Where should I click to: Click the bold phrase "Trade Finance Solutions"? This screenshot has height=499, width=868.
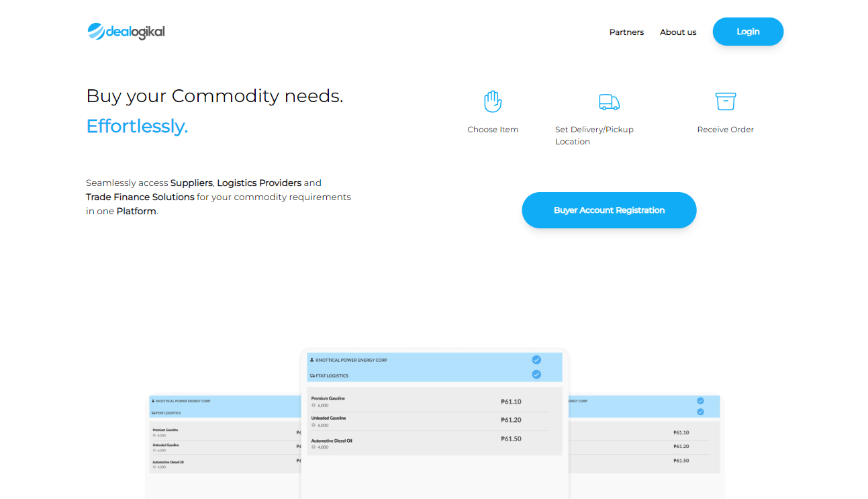coord(140,197)
